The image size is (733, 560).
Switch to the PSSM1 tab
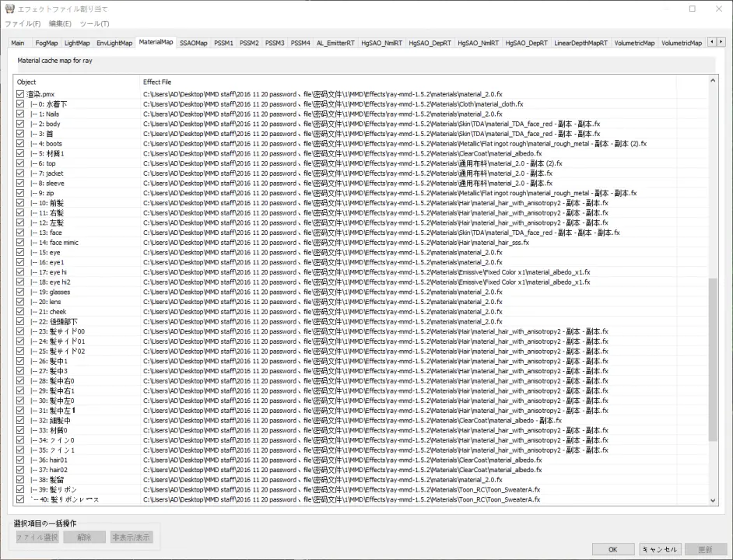click(x=223, y=43)
